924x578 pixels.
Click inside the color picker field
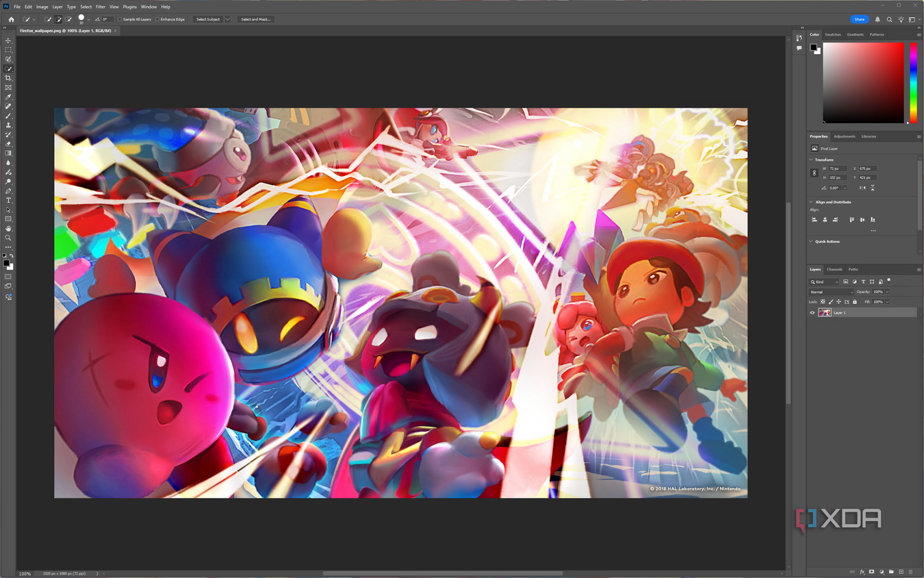pyautogui.click(x=863, y=83)
